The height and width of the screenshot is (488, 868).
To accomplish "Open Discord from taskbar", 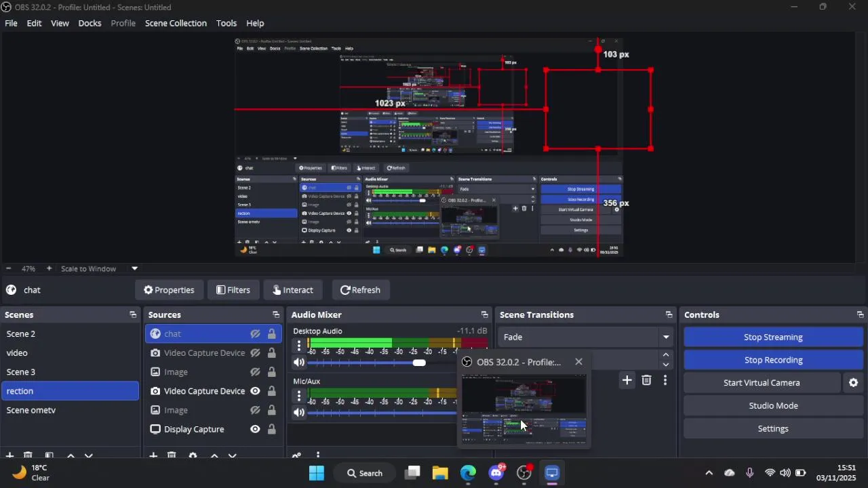I will coord(496,473).
